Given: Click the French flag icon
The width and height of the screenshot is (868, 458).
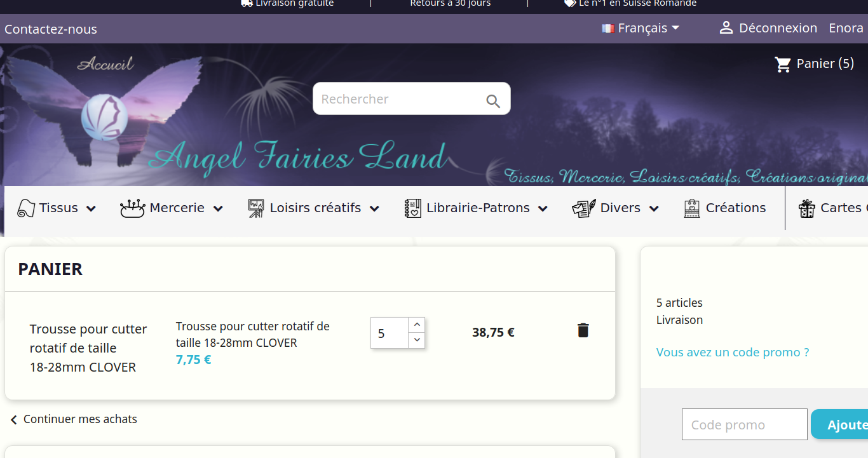Looking at the screenshot, I should tap(608, 28).
